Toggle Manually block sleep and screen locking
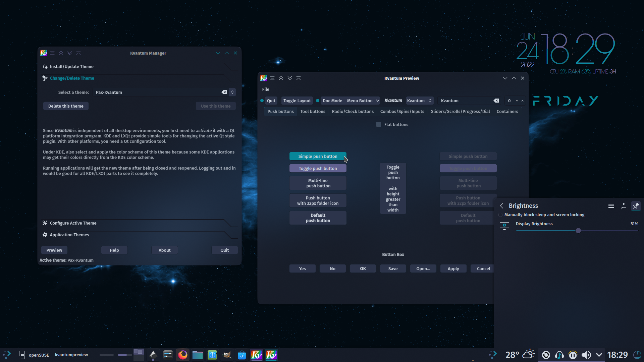The image size is (644, 362). coord(500,215)
